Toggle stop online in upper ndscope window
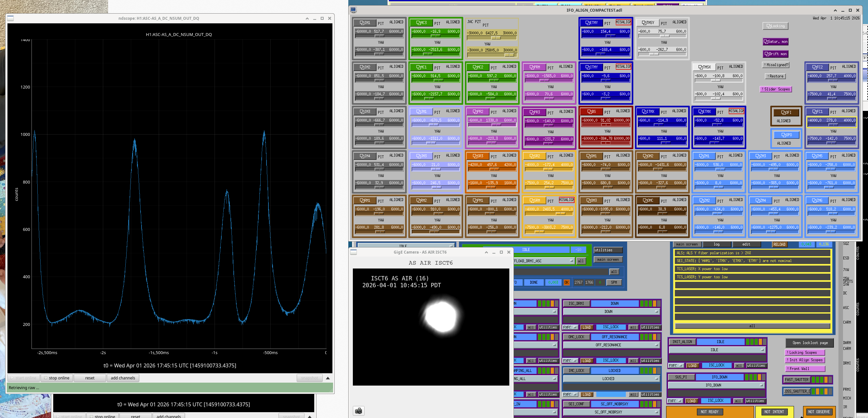868x418 pixels. pos(56,378)
